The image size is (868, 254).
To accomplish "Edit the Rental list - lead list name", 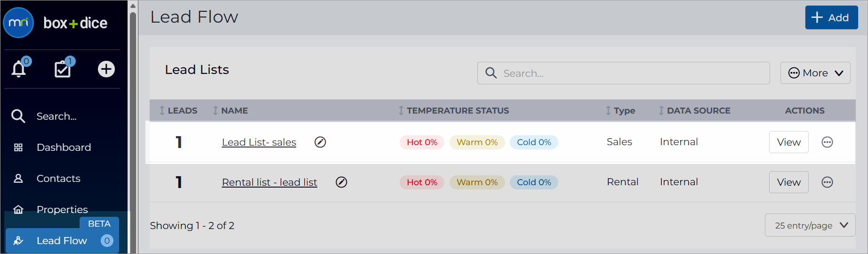I will coord(341,182).
